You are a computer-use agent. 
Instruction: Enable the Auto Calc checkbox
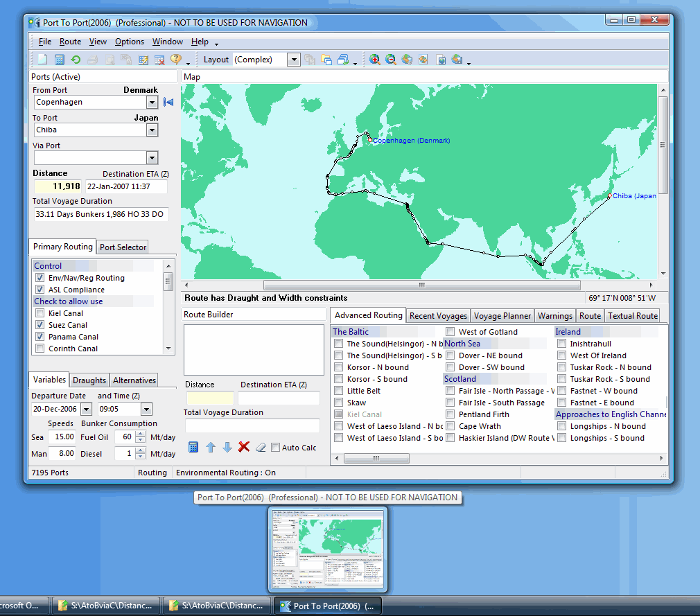click(x=275, y=447)
